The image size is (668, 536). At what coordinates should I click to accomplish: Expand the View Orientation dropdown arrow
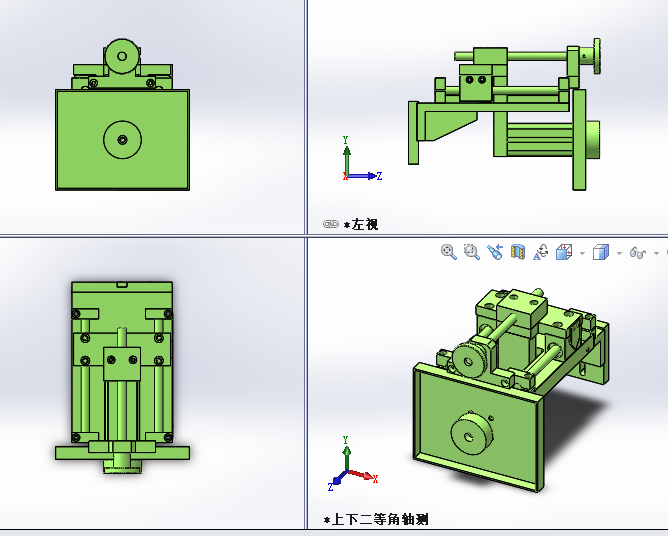point(582,254)
